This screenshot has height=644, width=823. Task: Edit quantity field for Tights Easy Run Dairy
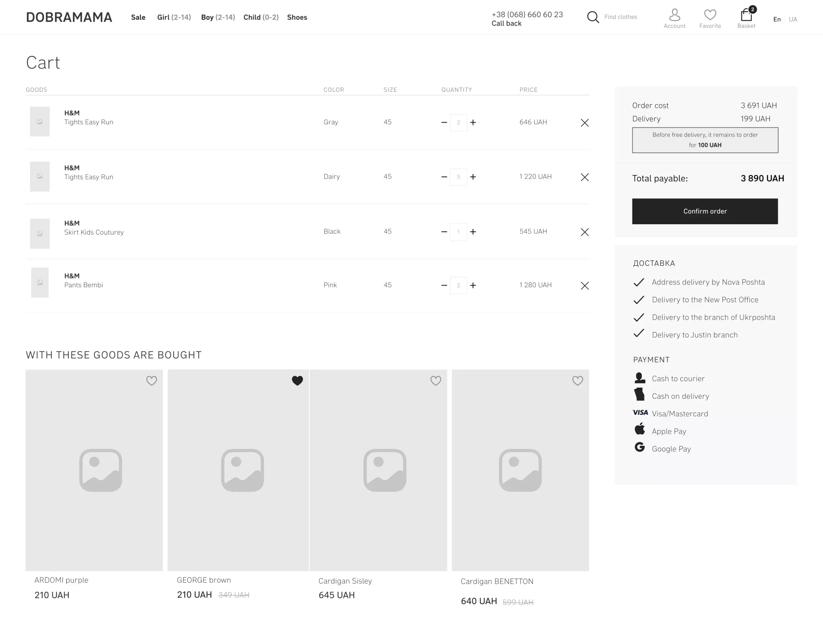458,177
